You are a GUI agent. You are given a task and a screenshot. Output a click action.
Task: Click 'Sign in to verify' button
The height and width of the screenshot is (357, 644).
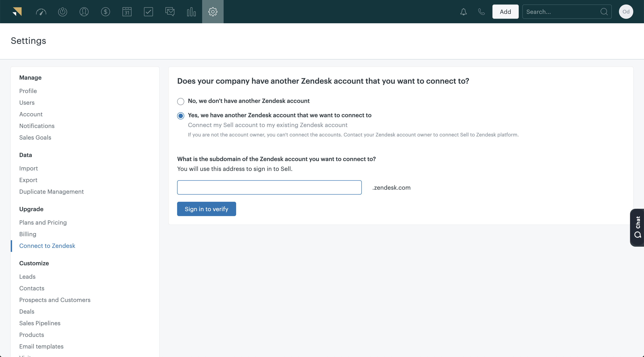pos(206,209)
